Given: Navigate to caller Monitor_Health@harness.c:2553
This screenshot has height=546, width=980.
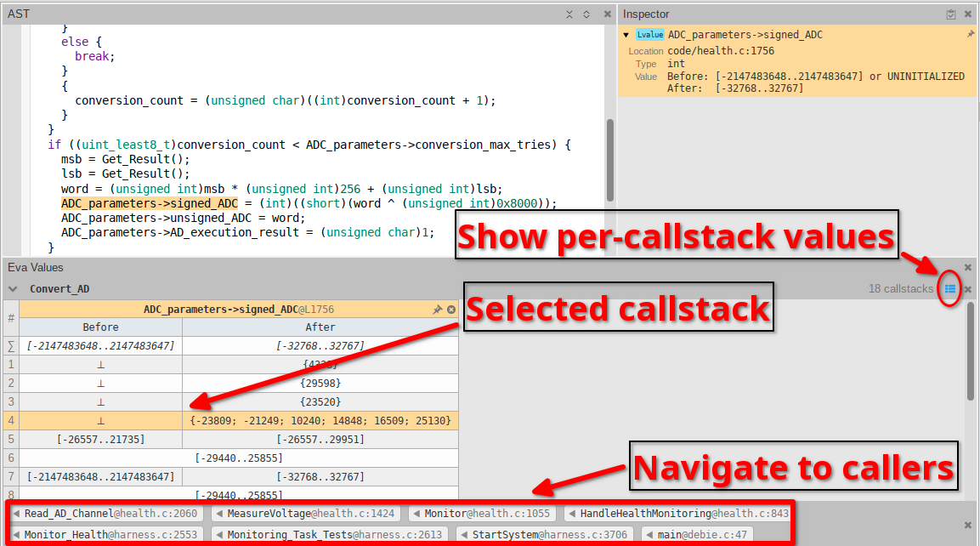Looking at the screenshot, I should coord(106,535).
